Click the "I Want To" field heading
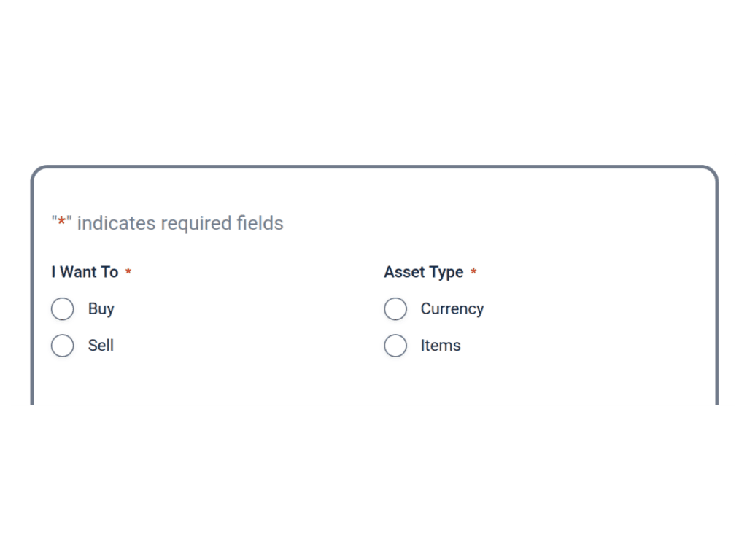747x560 pixels. click(85, 272)
